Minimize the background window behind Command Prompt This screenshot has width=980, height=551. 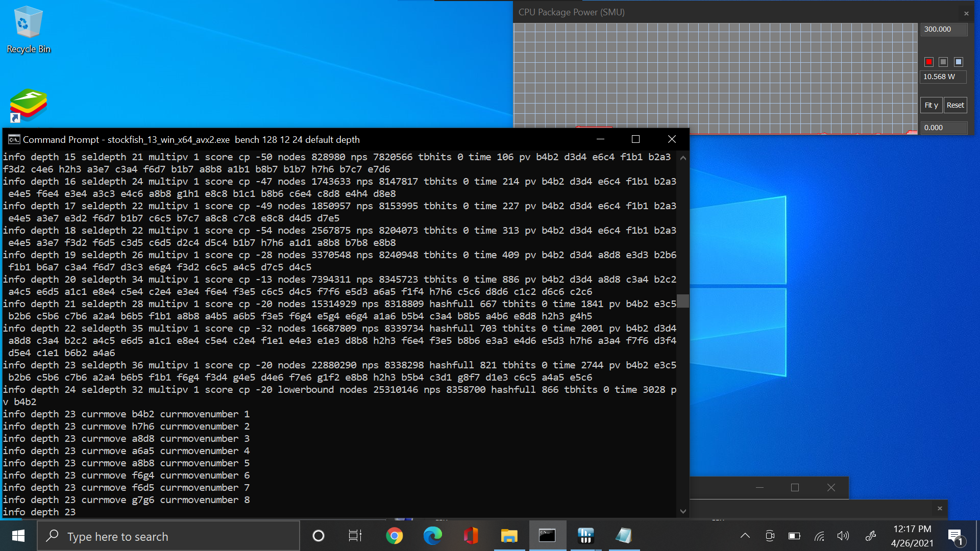[759, 488]
